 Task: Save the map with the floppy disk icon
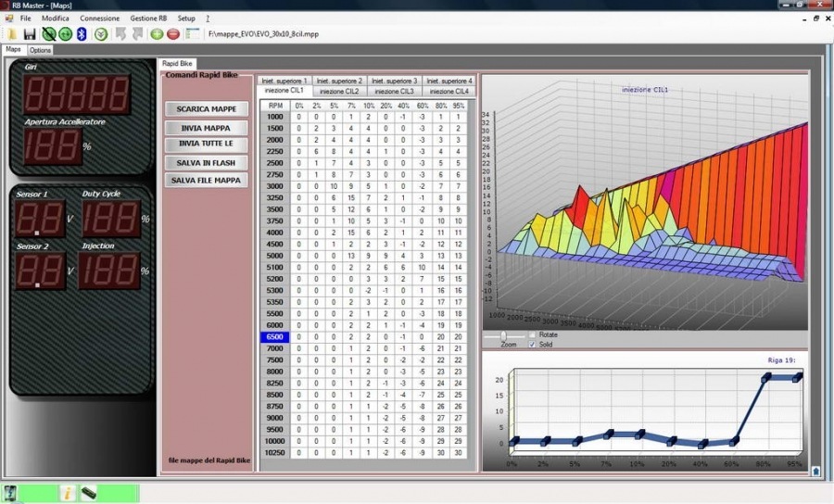coord(30,34)
